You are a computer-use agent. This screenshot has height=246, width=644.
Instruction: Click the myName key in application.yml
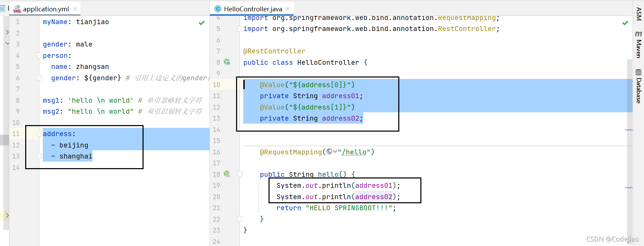[55, 22]
